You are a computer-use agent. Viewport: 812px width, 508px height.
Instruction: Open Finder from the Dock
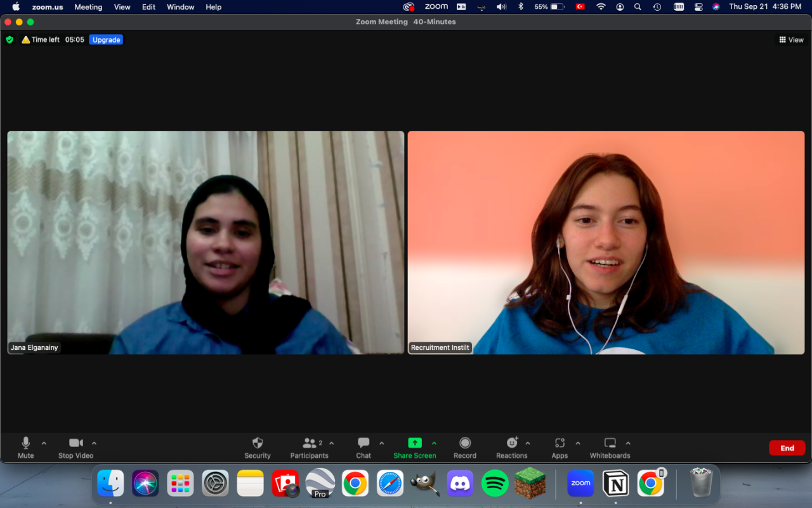coord(110,484)
